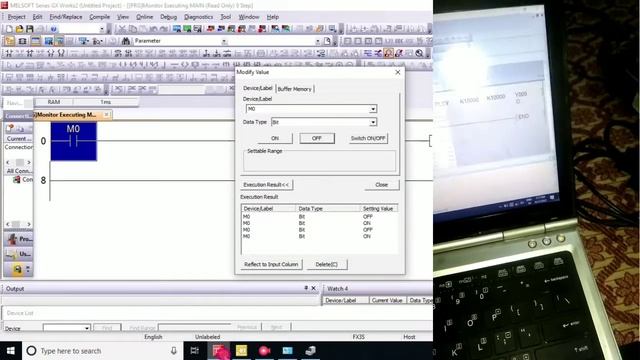Screen dimensions: 640x360
Task: Click the Windows search box
Action: coord(102,351)
